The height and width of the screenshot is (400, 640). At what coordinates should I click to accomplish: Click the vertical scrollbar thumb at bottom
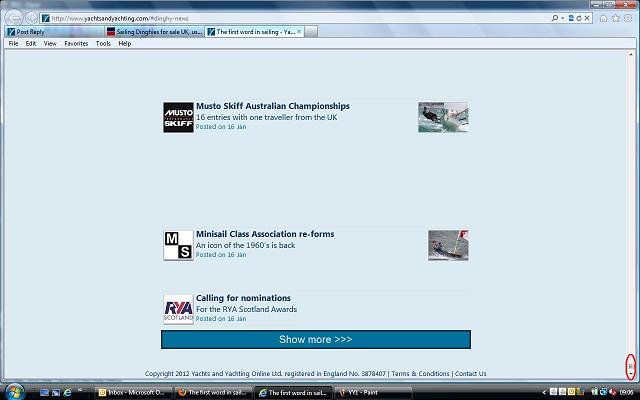[x=631, y=366]
